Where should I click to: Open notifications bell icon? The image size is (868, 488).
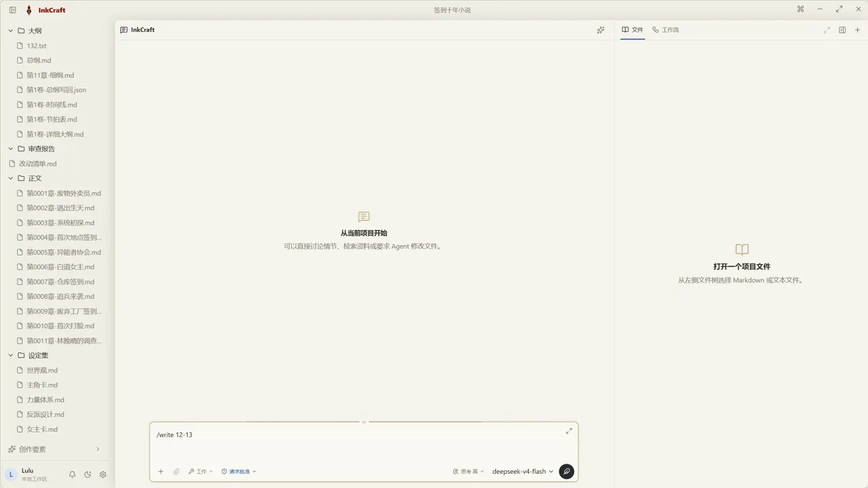(x=72, y=474)
